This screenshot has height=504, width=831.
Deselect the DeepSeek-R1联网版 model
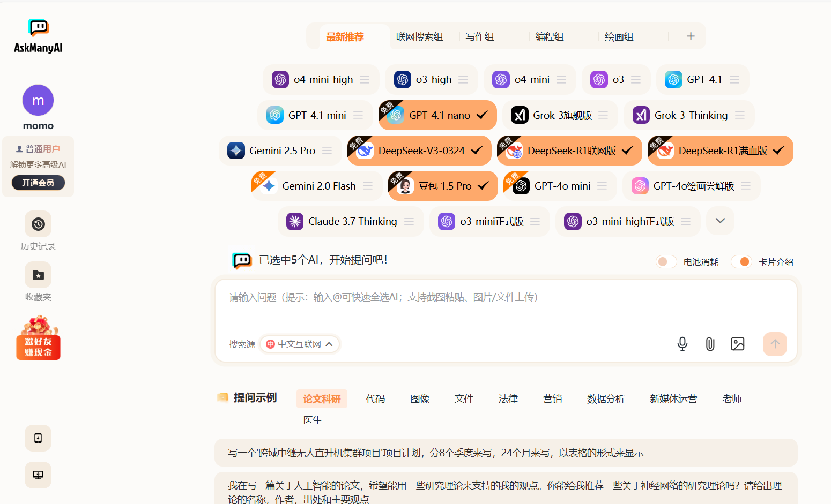click(x=569, y=151)
